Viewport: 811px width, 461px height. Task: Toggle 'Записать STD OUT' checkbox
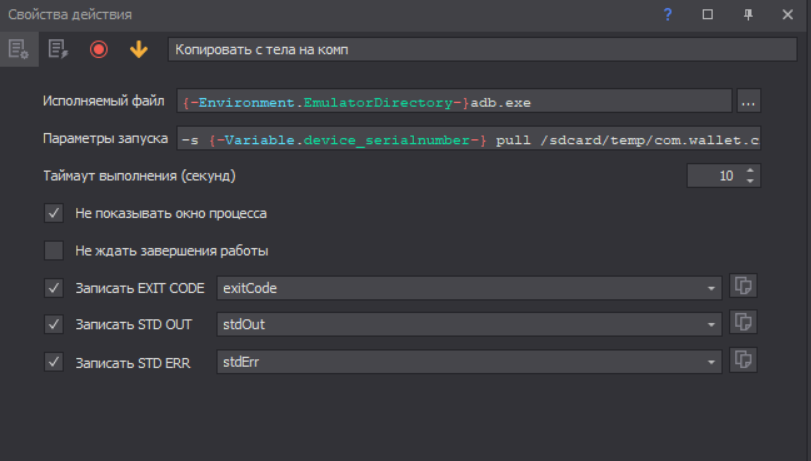coord(54,324)
